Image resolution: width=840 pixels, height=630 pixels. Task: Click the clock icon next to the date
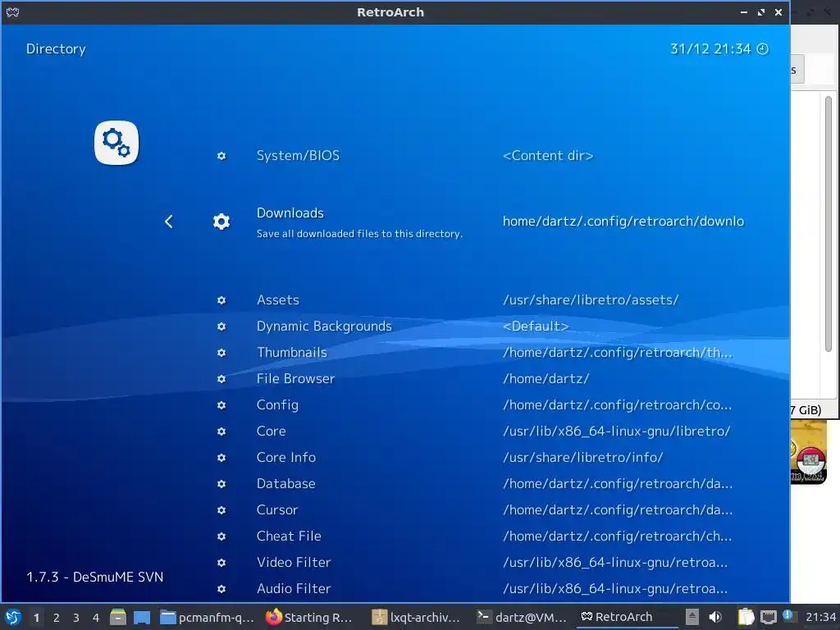point(762,48)
